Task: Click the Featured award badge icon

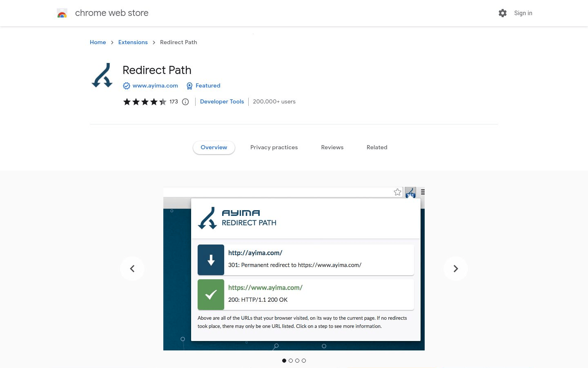Action: pos(189,86)
